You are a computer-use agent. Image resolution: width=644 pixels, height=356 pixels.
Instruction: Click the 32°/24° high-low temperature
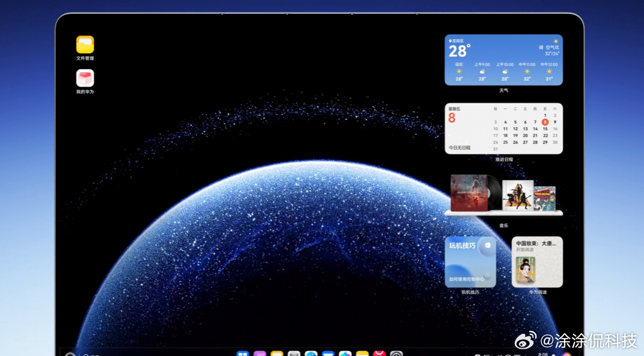552,54
